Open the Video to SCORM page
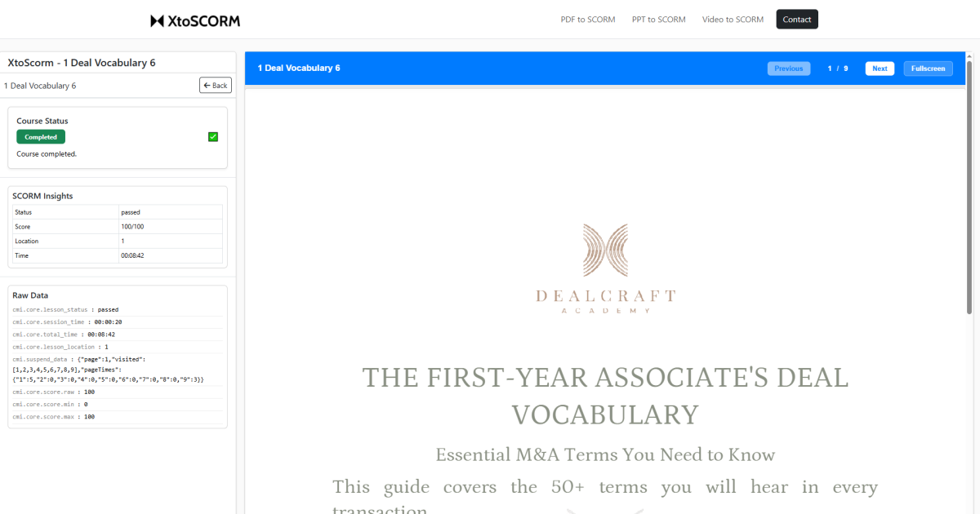Image resolution: width=980 pixels, height=514 pixels. [x=733, y=20]
